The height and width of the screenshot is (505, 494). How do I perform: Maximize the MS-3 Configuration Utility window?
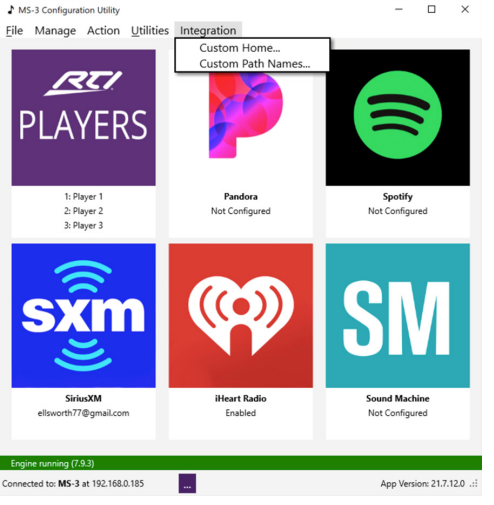pyautogui.click(x=431, y=10)
